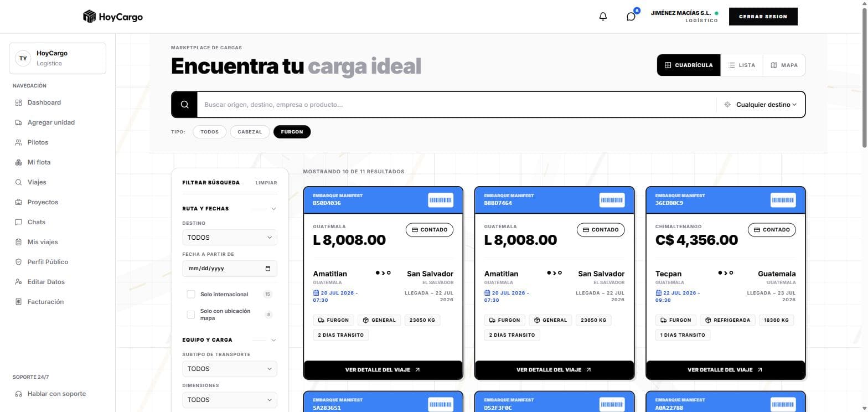Toggle Solo internacional checkbox
This screenshot has width=868, height=412.
coord(191,294)
